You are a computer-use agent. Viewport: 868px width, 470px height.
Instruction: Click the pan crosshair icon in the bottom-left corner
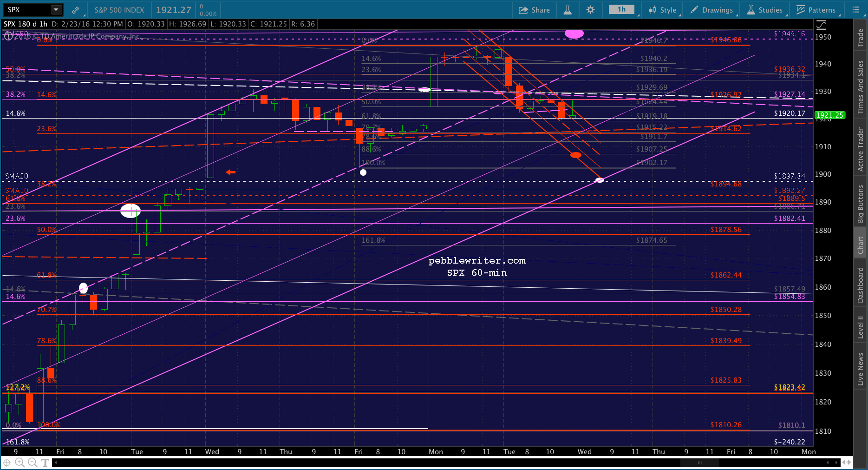click(x=7, y=462)
